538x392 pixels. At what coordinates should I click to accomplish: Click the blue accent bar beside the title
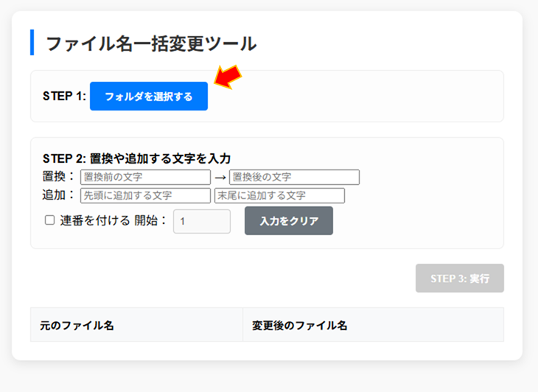click(32, 43)
